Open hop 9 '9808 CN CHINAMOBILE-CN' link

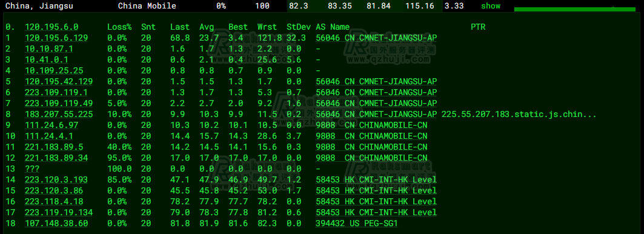[371, 125]
